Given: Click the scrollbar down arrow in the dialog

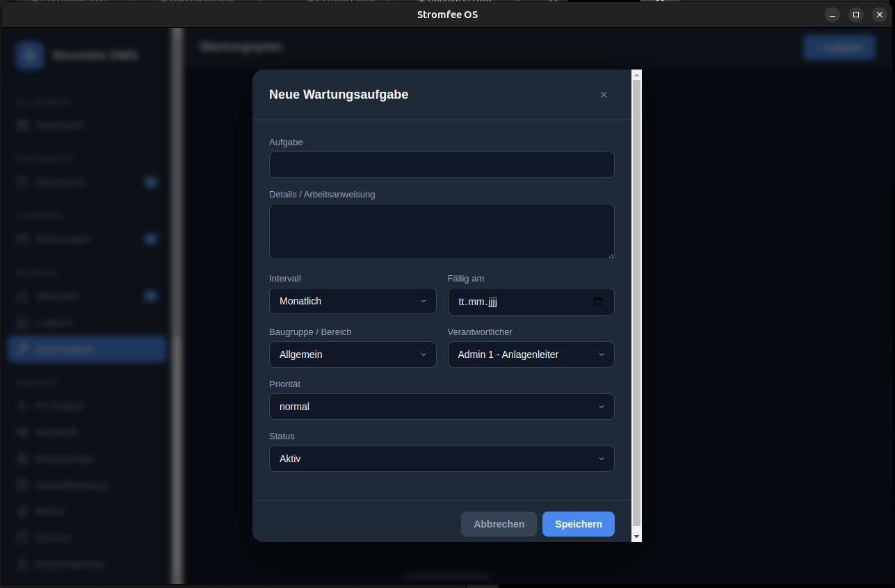Looking at the screenshot, I should [636, 537].
